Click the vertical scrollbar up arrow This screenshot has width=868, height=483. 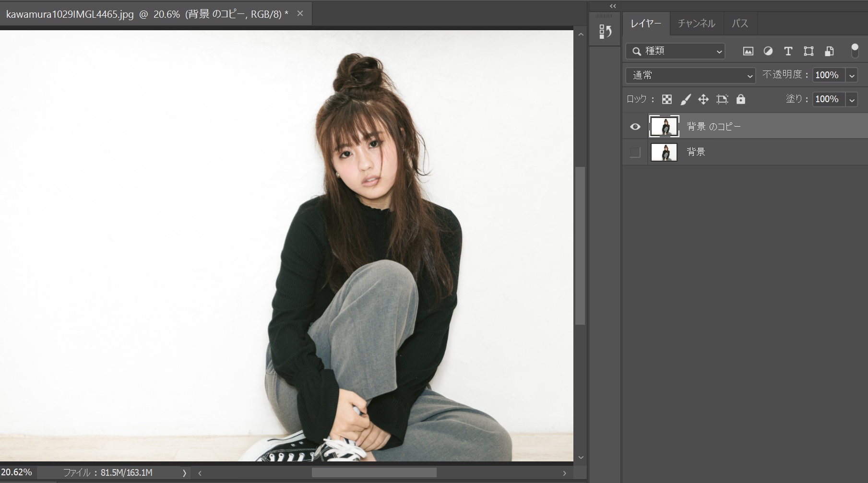[x=581, y=35]
